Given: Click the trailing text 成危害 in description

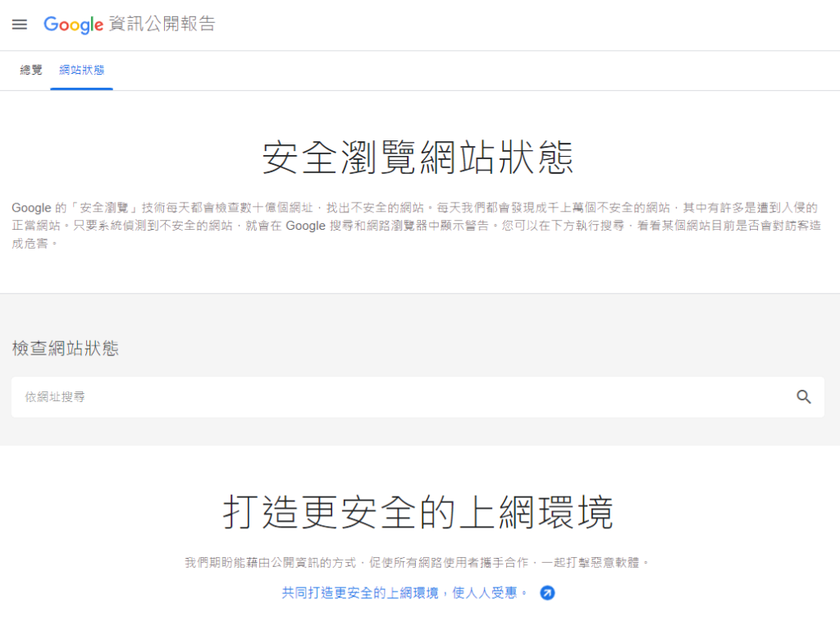Looking at the screenshot, I should [30, 244].
